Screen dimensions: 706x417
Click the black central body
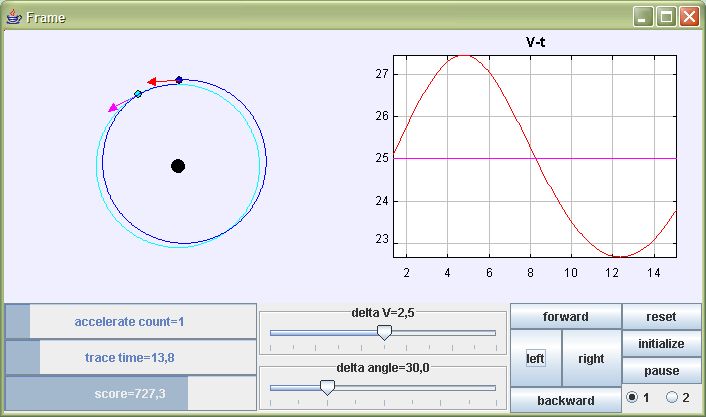pyautogui.click(x=178, y=166)
